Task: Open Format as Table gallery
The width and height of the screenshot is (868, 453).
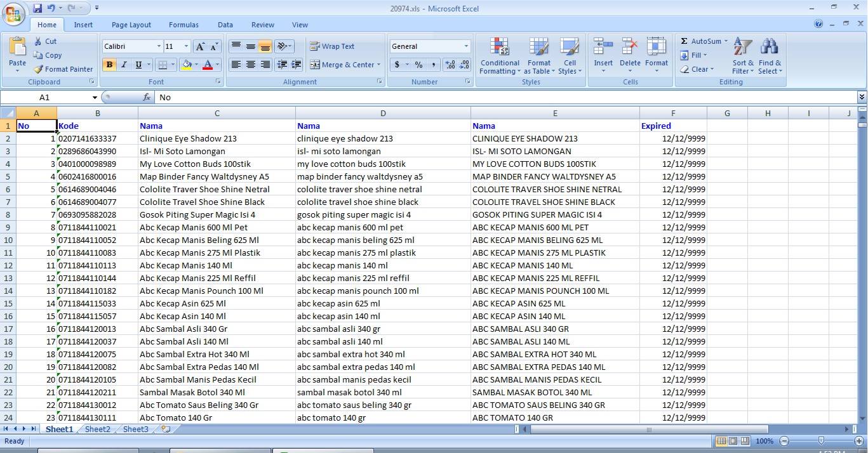Action: [x=538, y=56]
